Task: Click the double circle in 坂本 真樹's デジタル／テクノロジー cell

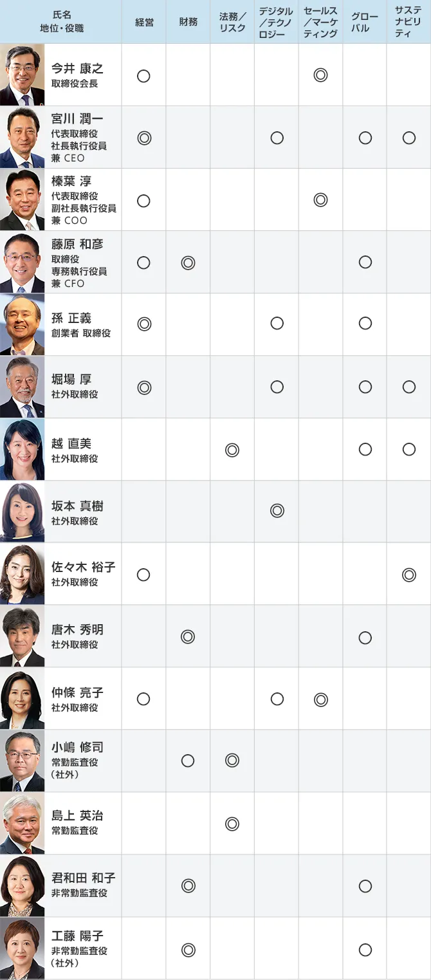Action: point(277,511)
